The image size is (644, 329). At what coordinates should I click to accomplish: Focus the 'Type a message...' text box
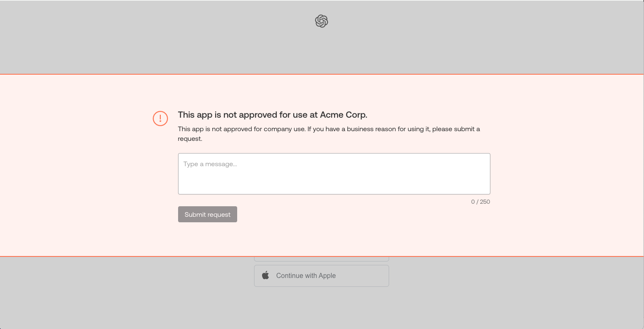334,174
